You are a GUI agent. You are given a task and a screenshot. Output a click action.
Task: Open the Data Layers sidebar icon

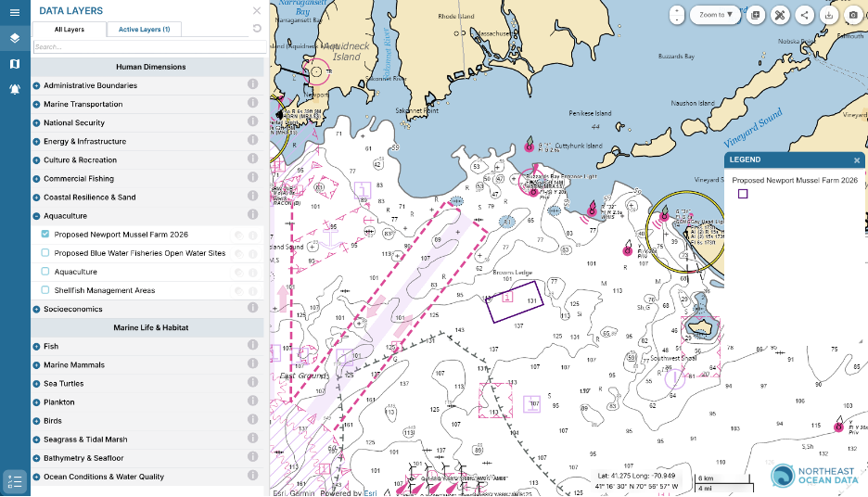tap(15, 38)
